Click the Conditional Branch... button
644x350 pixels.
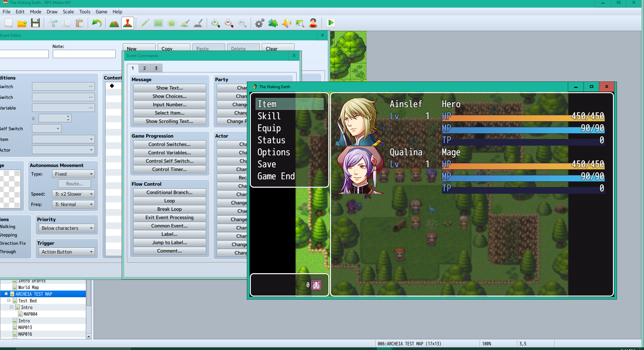(x=170, y=192)
